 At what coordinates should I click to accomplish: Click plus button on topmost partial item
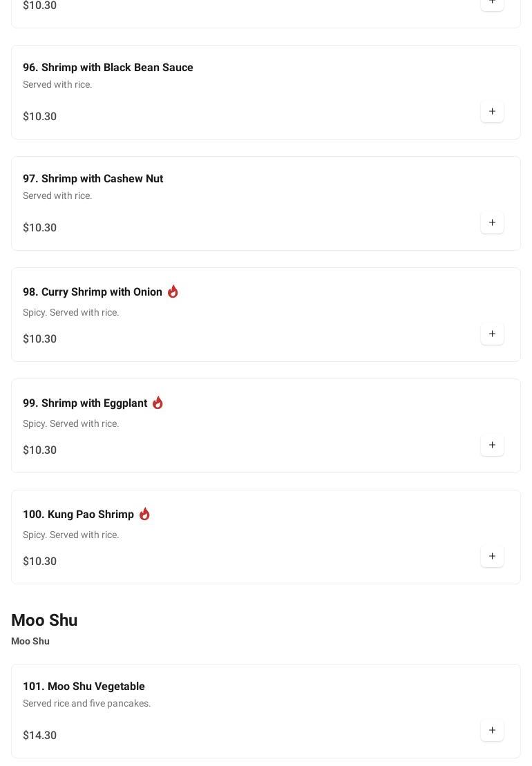point(492,3)
